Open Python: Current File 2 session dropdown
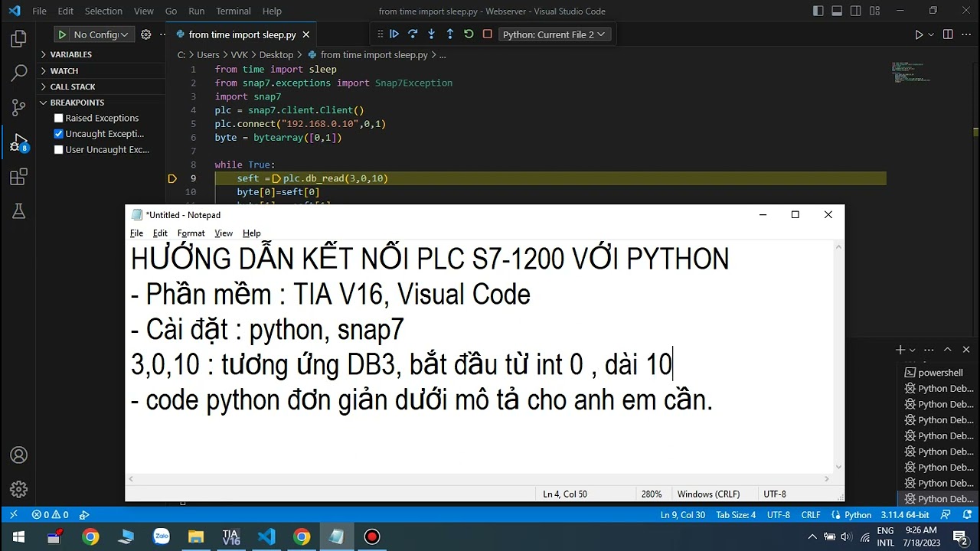The height and width of the screenshot is (551, 980). (554, 34)
